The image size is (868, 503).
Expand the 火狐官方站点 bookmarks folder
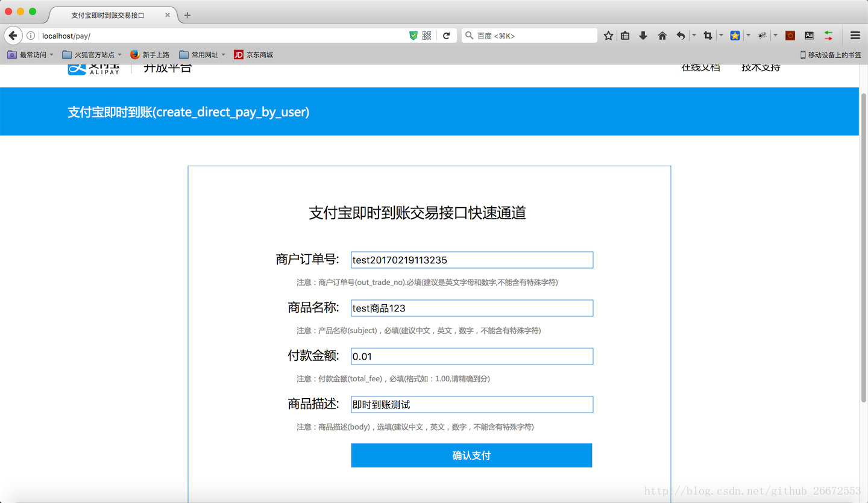(92, 55)
